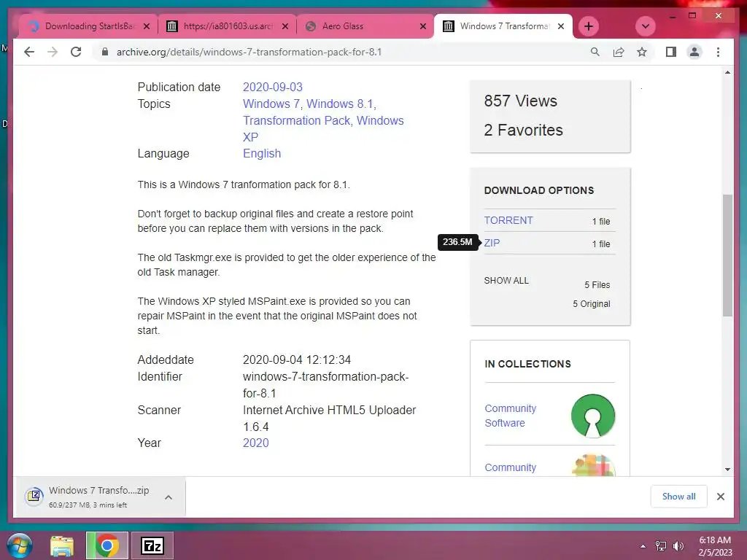
Task: Click the taskbar clock showing 6:18 AM
Action: [x=715, y=546]
